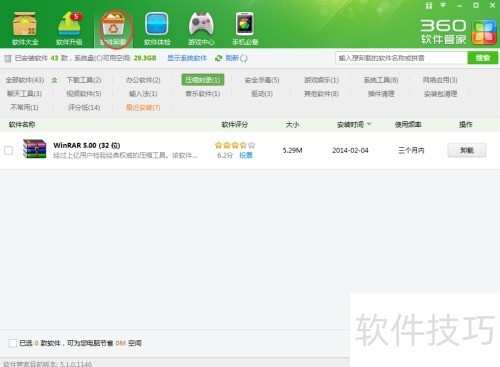This screenshot has height=367, width=500.
Task: Click the 大小 column header
Action: tap(292, 124)
